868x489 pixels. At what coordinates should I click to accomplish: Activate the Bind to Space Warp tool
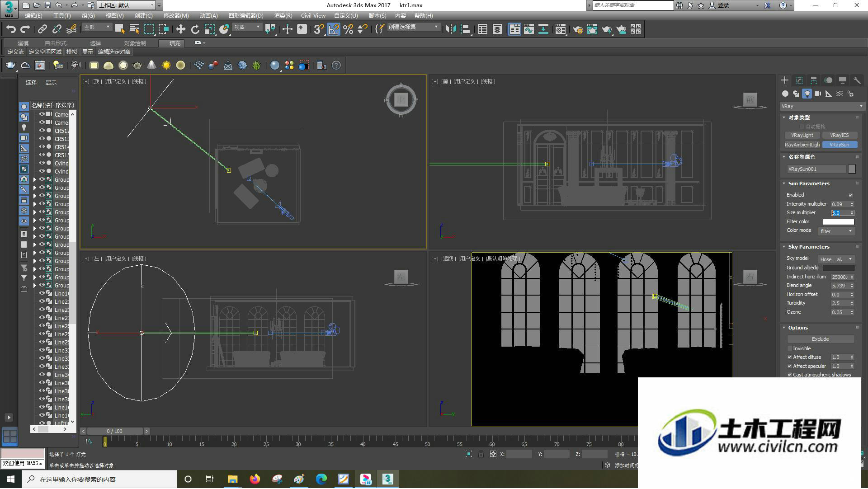tap(71, 29)
